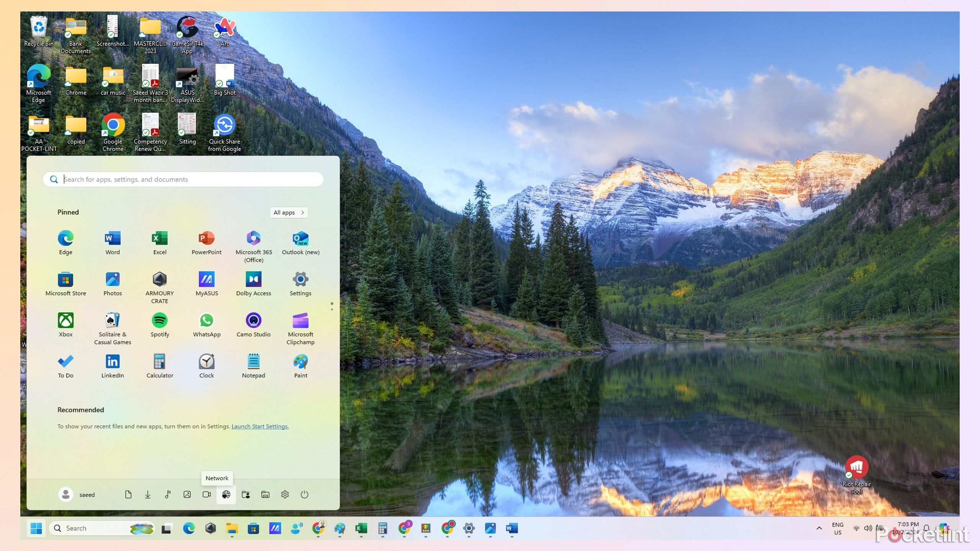The width and height of the screenshot is (980, 551).
Task: Open Downloads folder from Start footer
Action: 148,494
